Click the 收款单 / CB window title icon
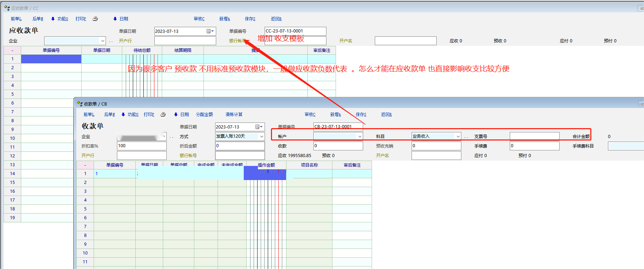 tap(80, 104)
